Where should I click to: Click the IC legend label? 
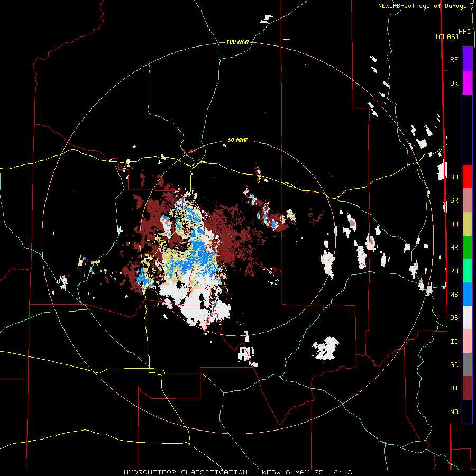pyautogui.click(x=454, y=341)
